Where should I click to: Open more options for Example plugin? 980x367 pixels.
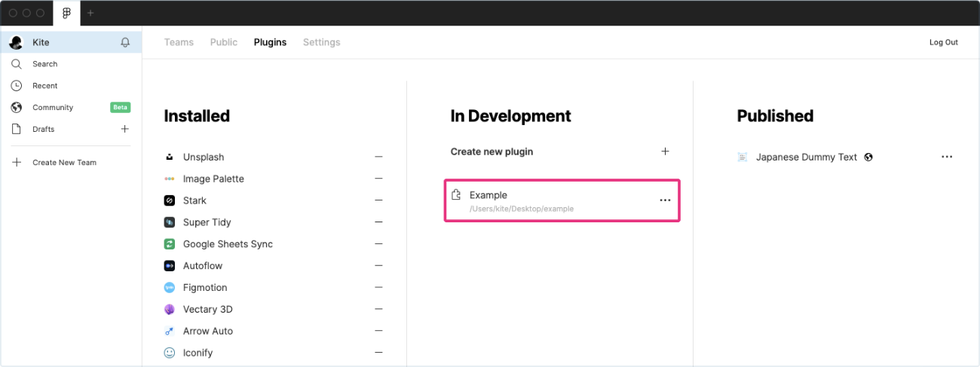[x=665, y=200]
